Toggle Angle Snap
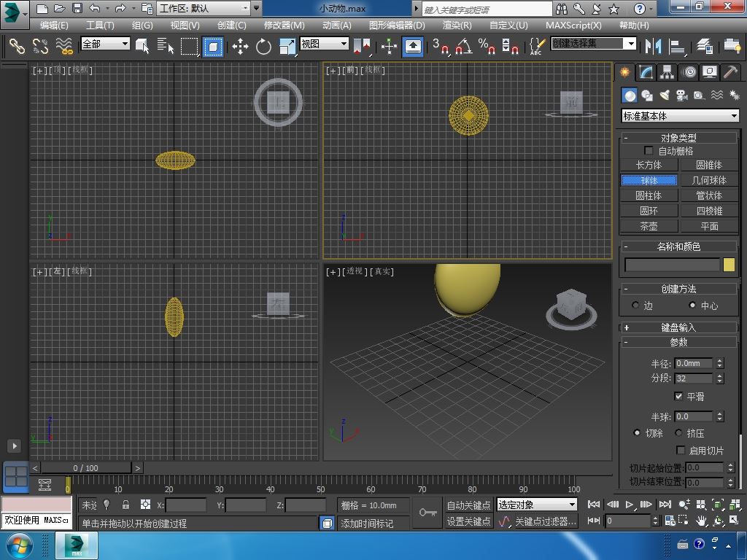Image resolution: width=747 pixels, height=560 pixels. (x=464, y=46)
